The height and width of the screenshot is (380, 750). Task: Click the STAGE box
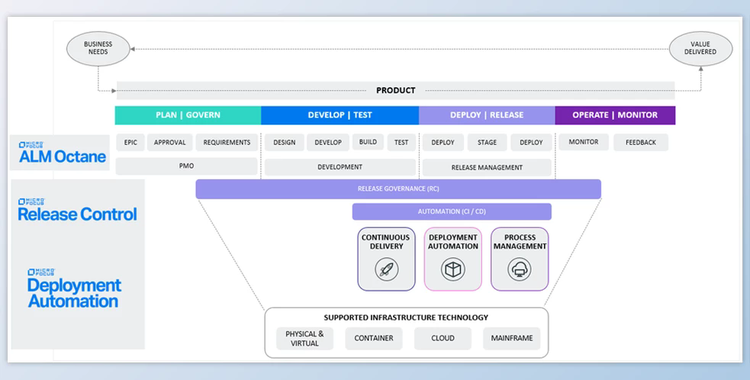pyautogui.click(x=487, y=143)
